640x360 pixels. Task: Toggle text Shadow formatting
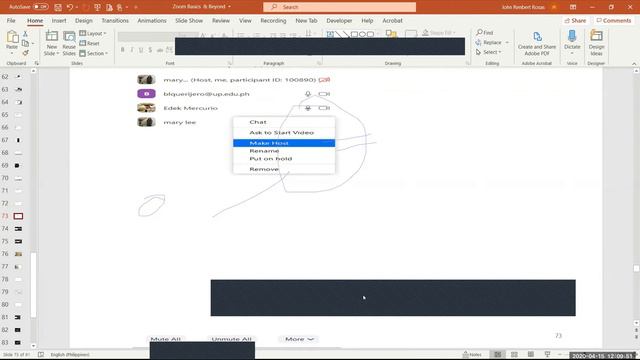(150, 50)
